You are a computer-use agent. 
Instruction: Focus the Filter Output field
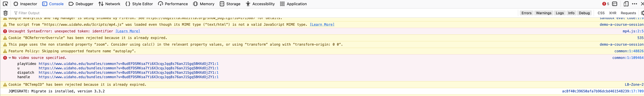[x=265, y=13]
